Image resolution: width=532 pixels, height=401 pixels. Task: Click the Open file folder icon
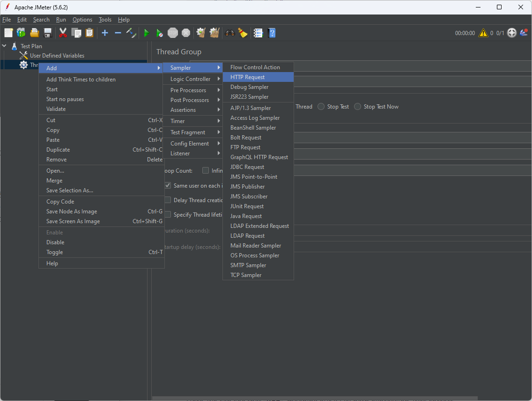point(35,33)
